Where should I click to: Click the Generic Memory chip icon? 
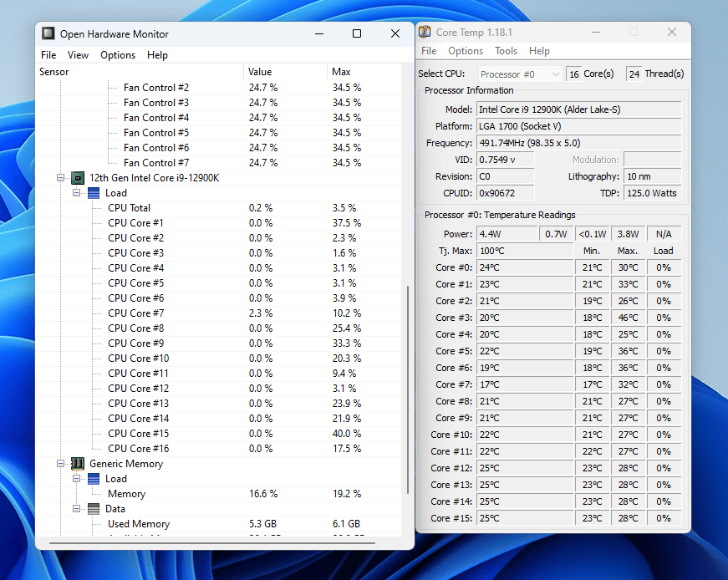point(77,463)
